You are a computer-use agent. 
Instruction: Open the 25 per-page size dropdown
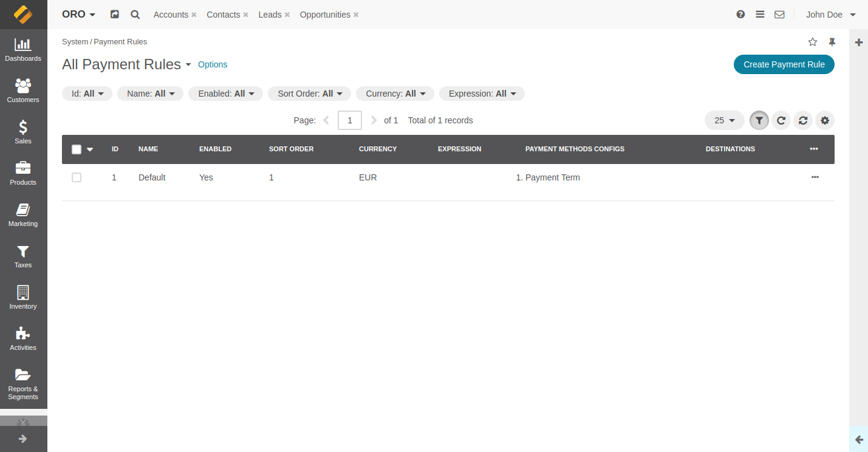coord(725,120)
